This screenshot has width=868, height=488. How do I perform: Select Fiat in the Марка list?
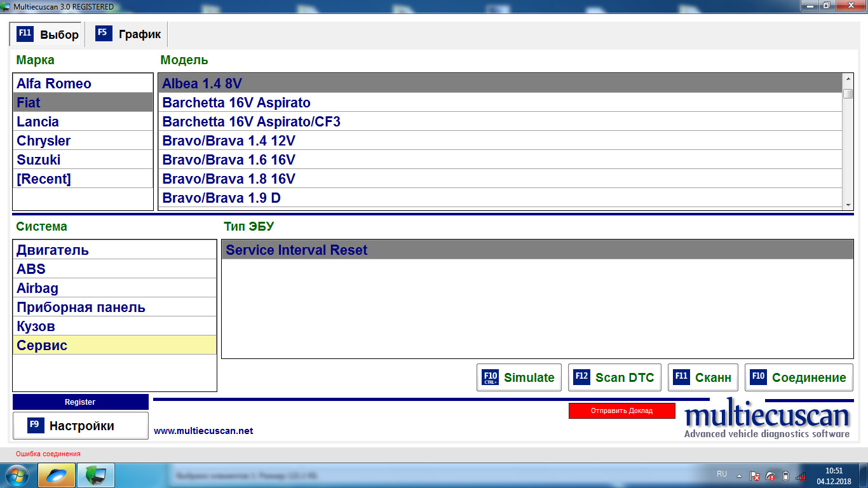[x=83, y=102]
